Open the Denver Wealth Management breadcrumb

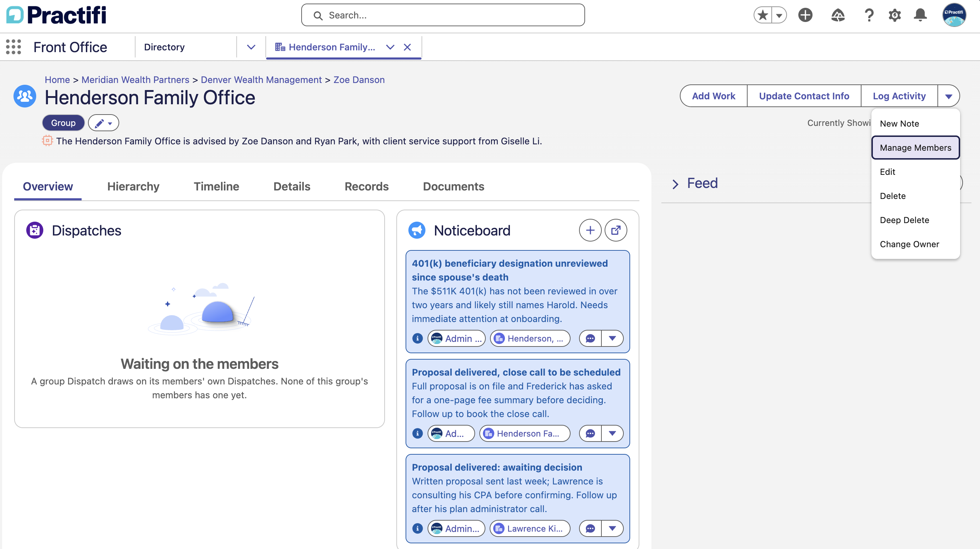pos(261,80)
